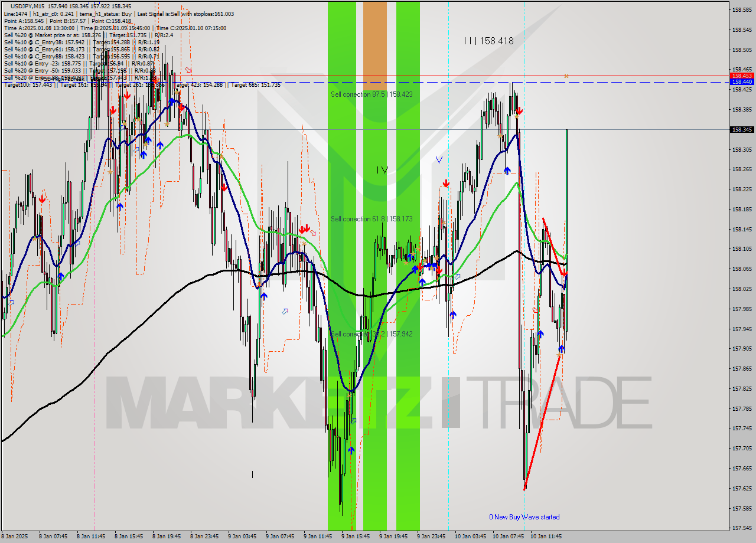Click the '9 Jan 15:45' time axis label
756x543 pixels.
tap(356, 537)
